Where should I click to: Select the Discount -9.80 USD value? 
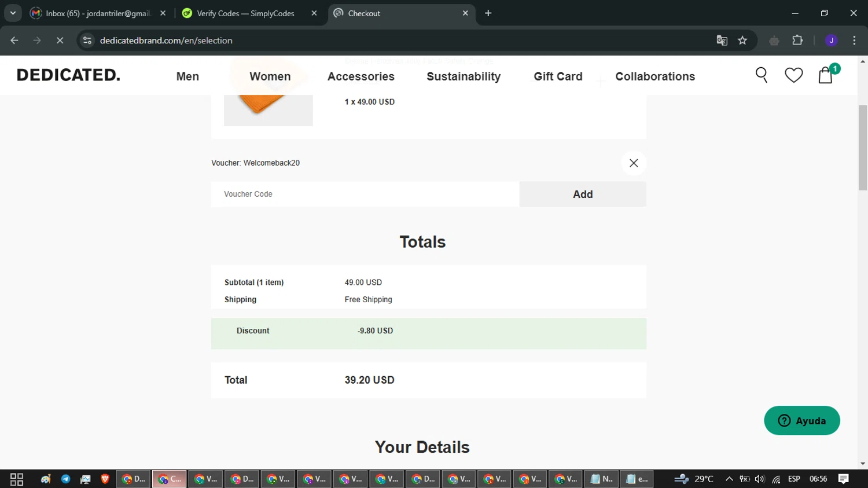(x=375, y=331)
